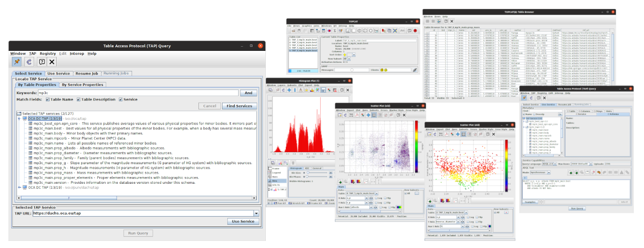Screen dimensions: 644x248
Task: Toggle the Descrip checkbox in right TAP Find panel
Action: click(534, 114)
